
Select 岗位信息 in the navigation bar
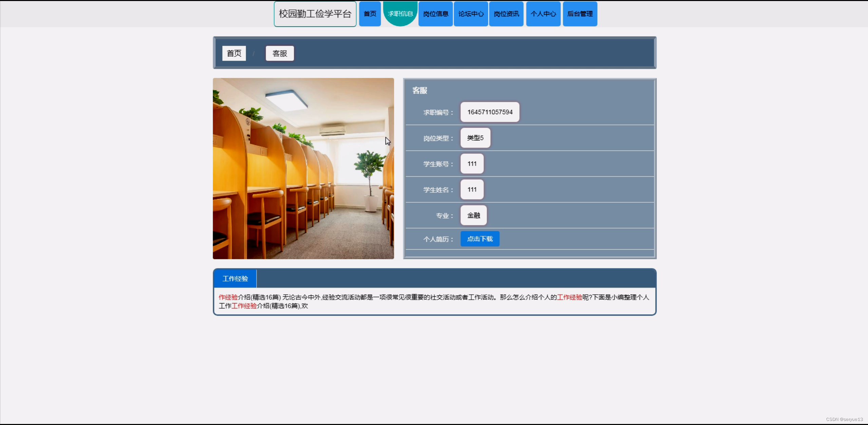click(x=435, y=14)
